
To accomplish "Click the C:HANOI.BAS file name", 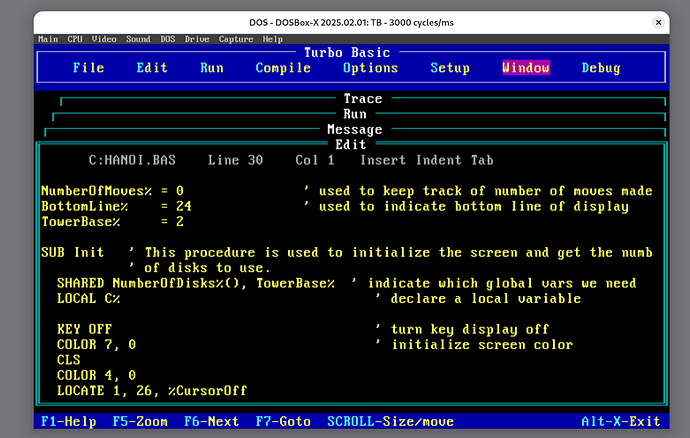I will (x=132, y=160).
